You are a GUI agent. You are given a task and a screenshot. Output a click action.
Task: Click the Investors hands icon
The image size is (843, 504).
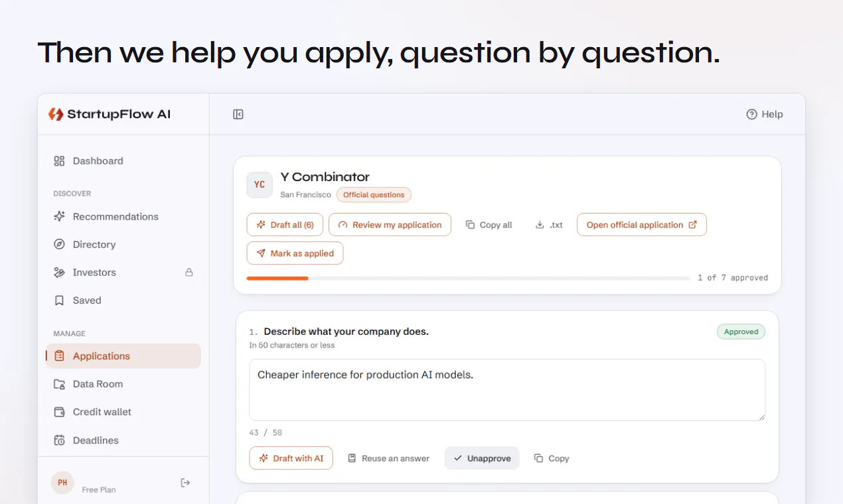[x=59, y=273]
